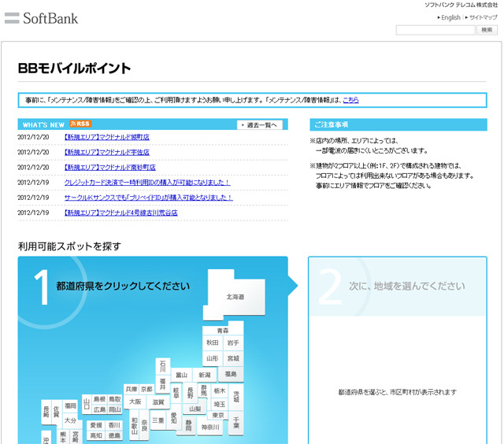Select 大分 prefecture tile
The image size is (504, 444).
pos(70,420)
